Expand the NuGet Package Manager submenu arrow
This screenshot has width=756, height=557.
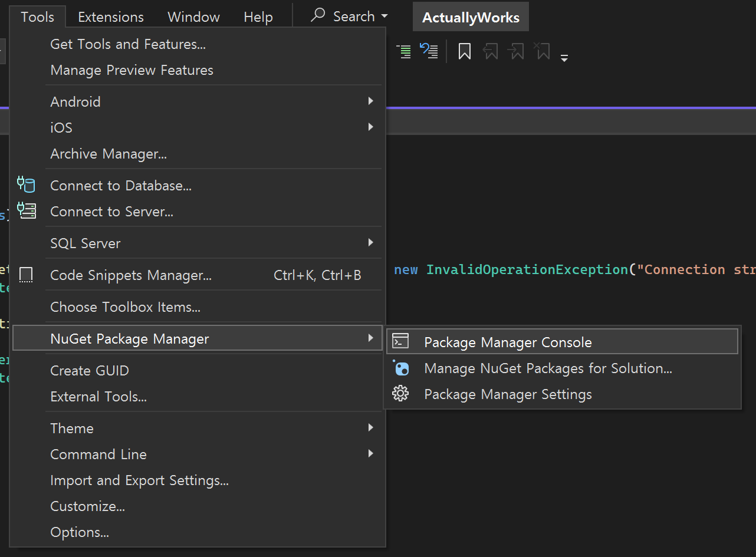pos(370,338)
